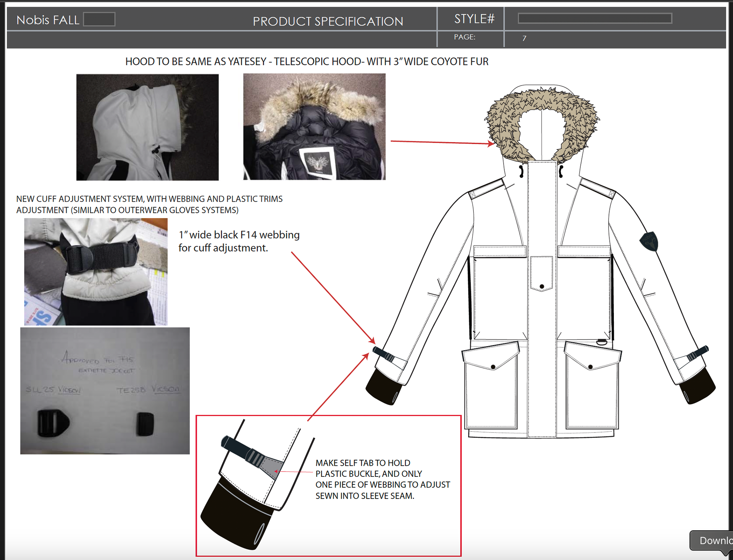Click the Download tooltip button
Image resolution: width=733 pixels, height=560 pixels.
[713, 540]
